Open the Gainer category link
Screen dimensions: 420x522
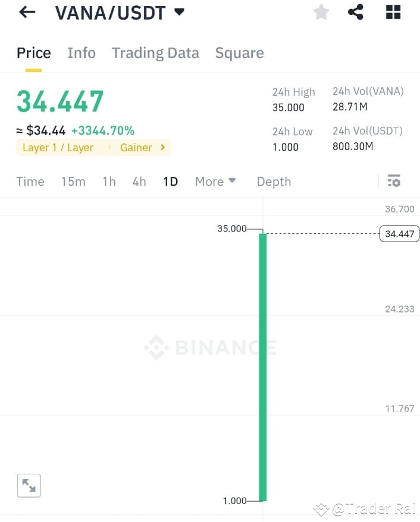[136, 147]
